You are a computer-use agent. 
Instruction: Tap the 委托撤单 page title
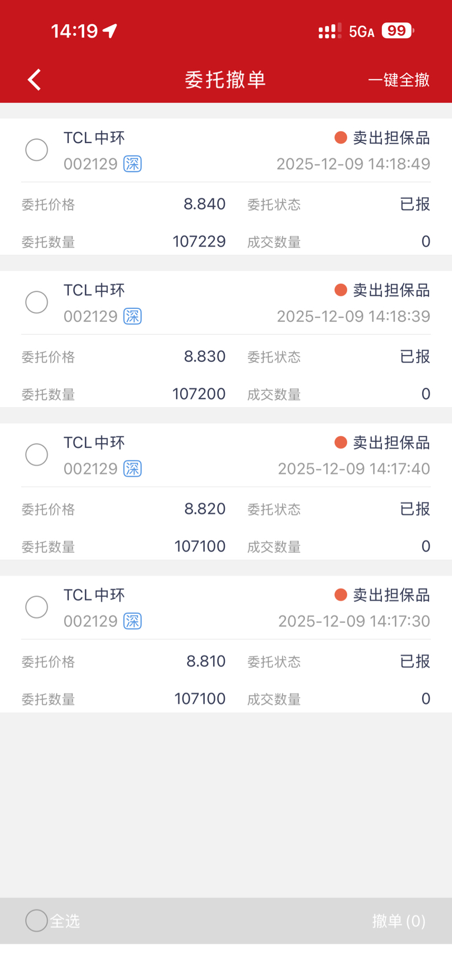225,80
